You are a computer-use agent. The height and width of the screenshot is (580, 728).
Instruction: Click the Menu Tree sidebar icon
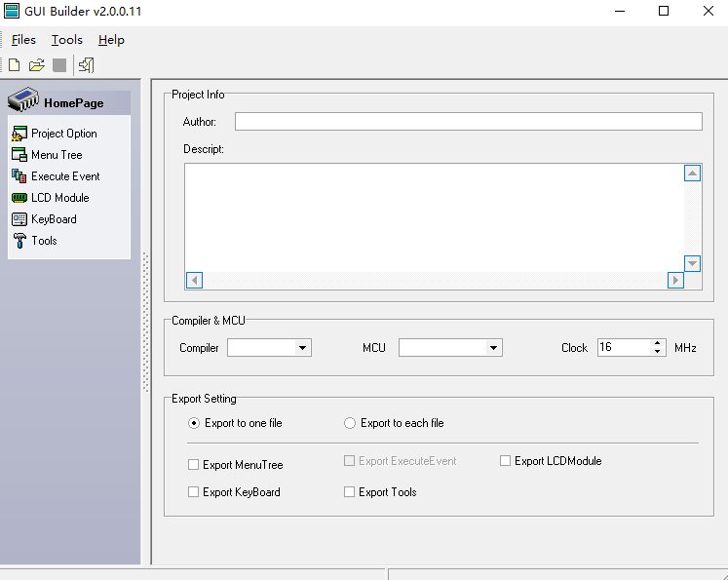pos(19,155)
